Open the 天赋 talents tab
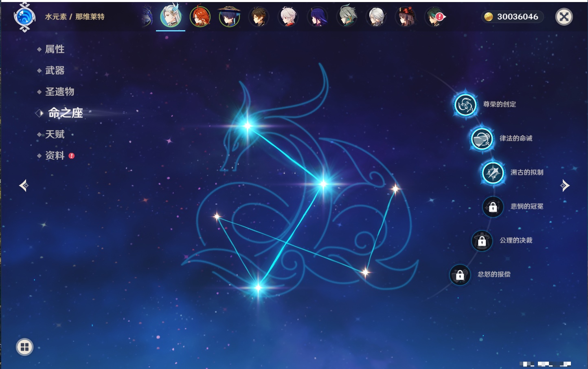The height and width of the screenshot is (369, 588). tap(55, 134)
